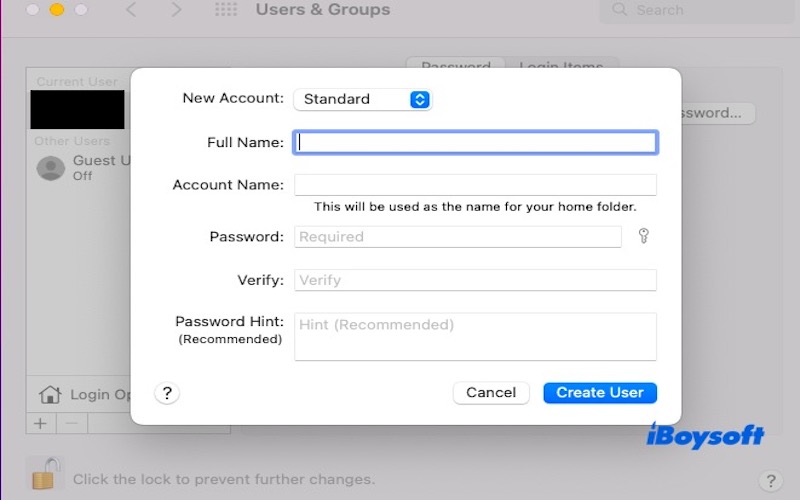Click the Password Hint text area
800x500 pixels.
pos(475,336)
